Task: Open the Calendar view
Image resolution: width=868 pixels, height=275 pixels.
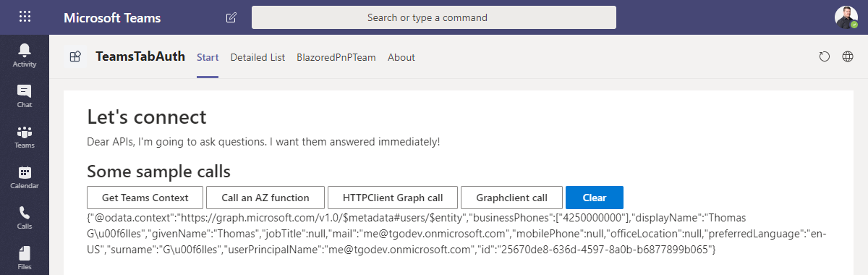Action: (x=25, y=177)
